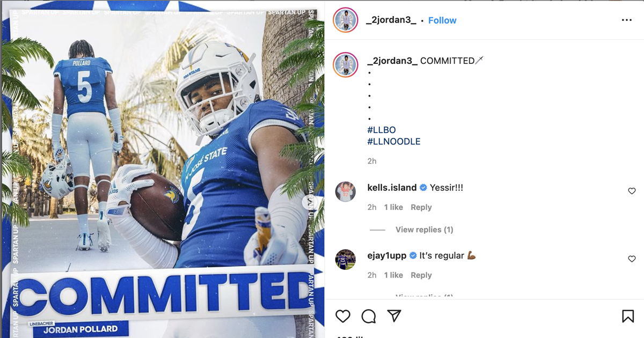This screenshot has width=644, height=338.
Task: Open ejay1upp profile avatar
Action: pyautogui.click(x=346, y=260)
